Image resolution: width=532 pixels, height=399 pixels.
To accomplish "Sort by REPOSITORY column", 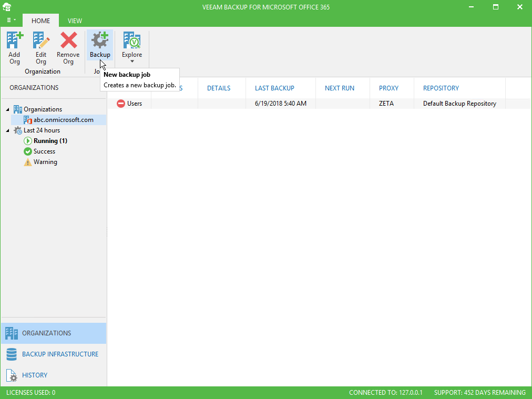I will pyautogui.click(x=441, y=88).
